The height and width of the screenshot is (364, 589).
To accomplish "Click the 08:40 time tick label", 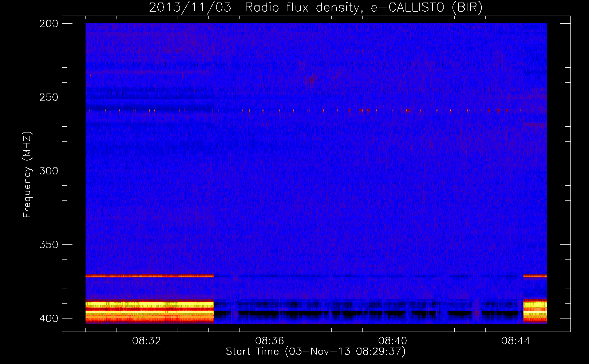I will [x=393, y=341].
